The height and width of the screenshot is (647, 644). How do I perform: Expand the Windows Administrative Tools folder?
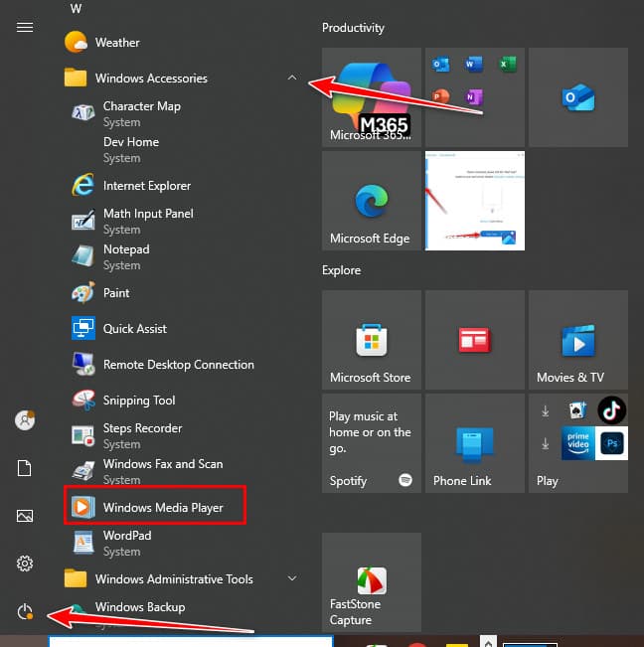[291, 578]
